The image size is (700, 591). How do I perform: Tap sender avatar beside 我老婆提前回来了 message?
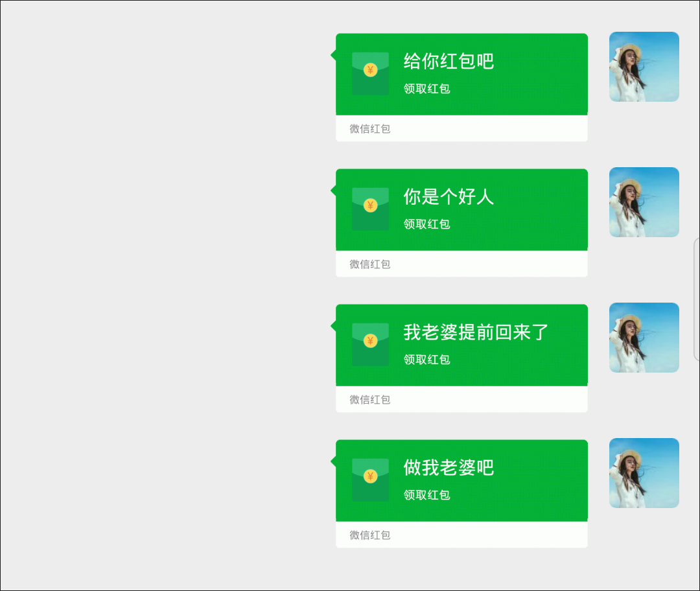(644, 338)
